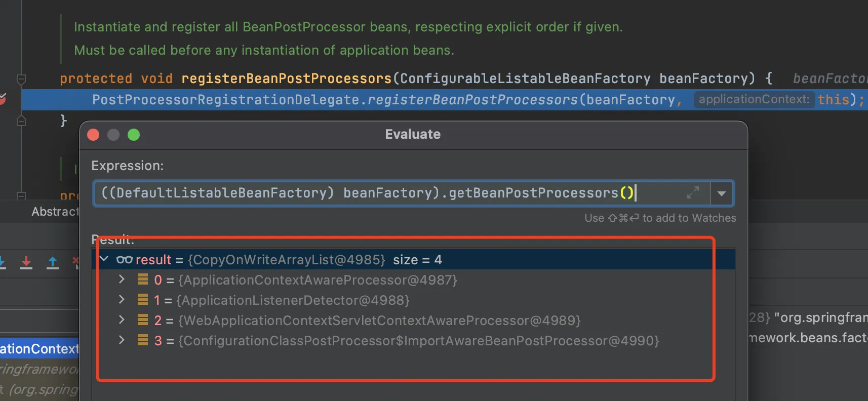Screen dimensions: 868x401
Task: Fold the registerBeanPostProcessors method in the gutter
Action: tap(21, 79)
